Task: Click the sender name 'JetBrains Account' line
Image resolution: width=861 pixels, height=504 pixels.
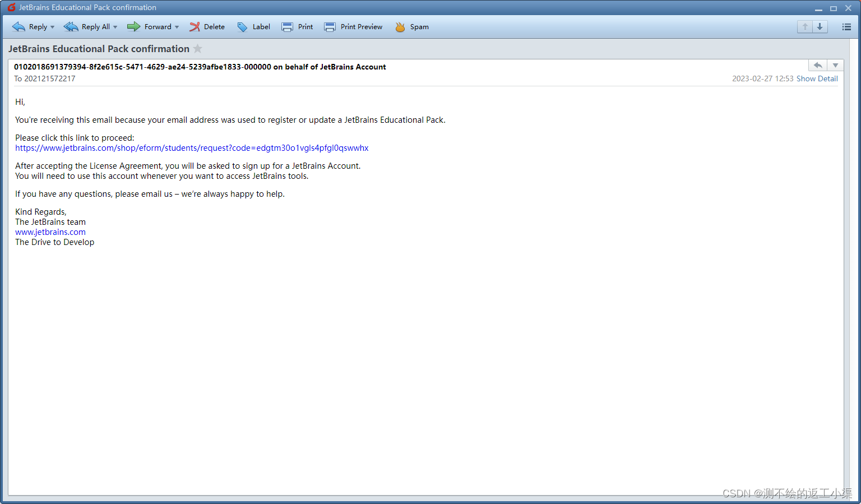Action: click(x=200, y=67)
